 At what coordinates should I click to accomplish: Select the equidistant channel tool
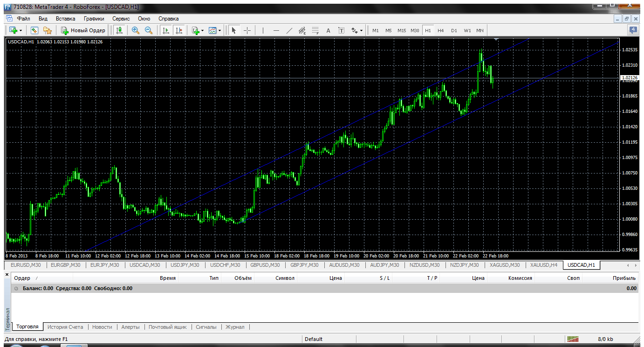coord(302,30)
